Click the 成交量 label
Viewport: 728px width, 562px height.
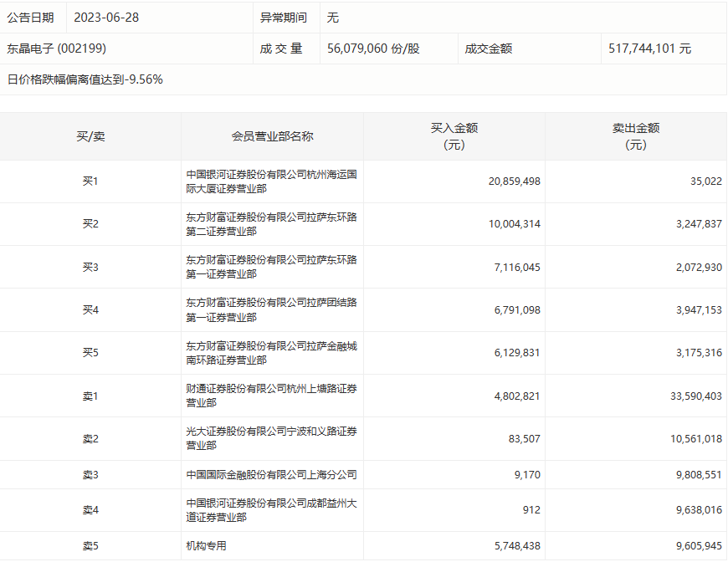pyautogui.click(x=281, y=49)
